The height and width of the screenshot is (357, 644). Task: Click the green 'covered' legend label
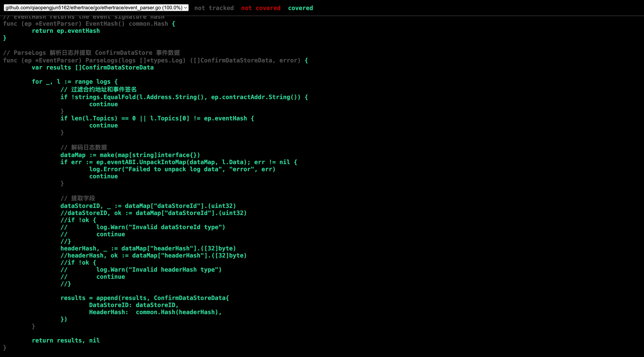[300, 8]
